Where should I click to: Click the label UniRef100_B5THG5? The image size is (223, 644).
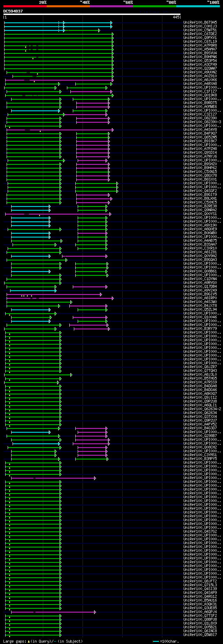(x=200, y=378)
